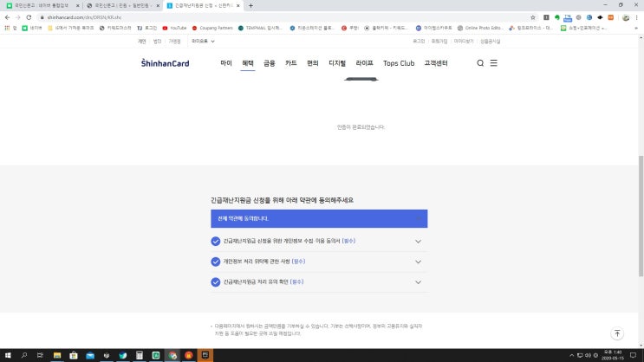
Task: Toggle relief fund processing notice checkbox
Action: click(216, 282)
